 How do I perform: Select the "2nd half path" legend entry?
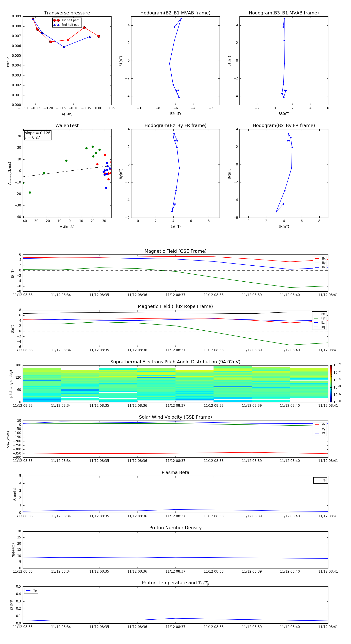click(x=67, y=25)
